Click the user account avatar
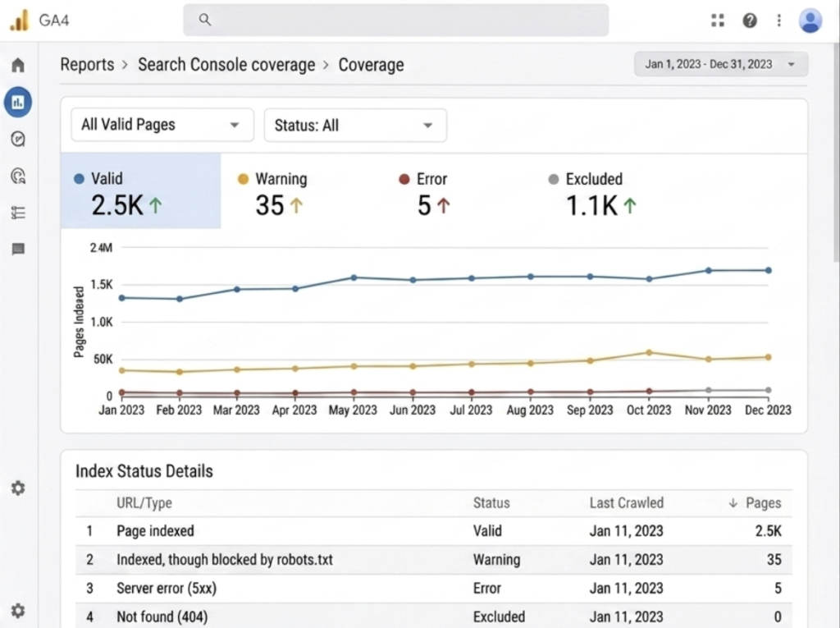This screenshot has height=628, width=840. 810,21
